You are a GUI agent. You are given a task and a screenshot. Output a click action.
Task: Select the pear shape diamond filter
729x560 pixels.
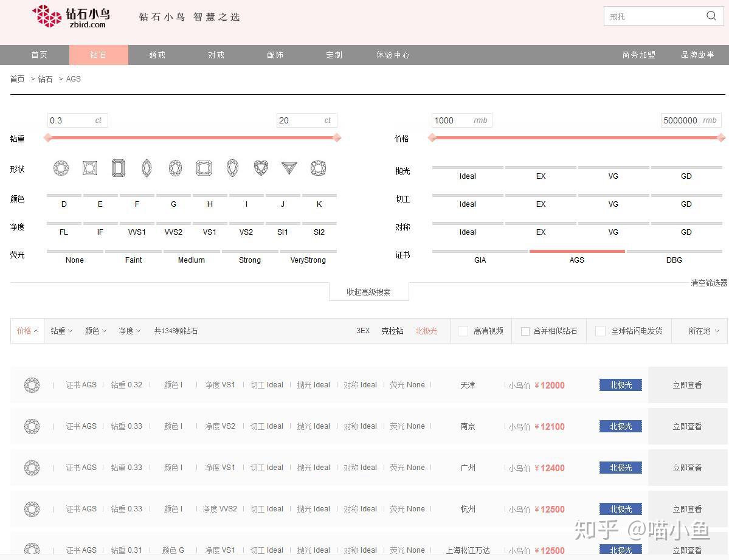pos(232,168)
